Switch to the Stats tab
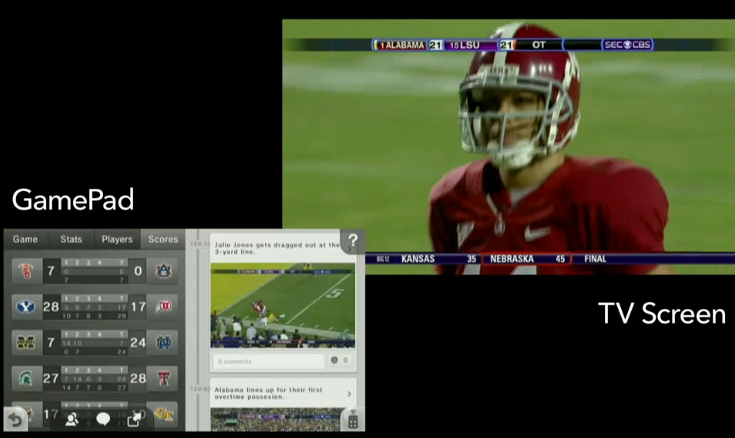This screenshot has width=735, height=438. click(x=70, y=240)
